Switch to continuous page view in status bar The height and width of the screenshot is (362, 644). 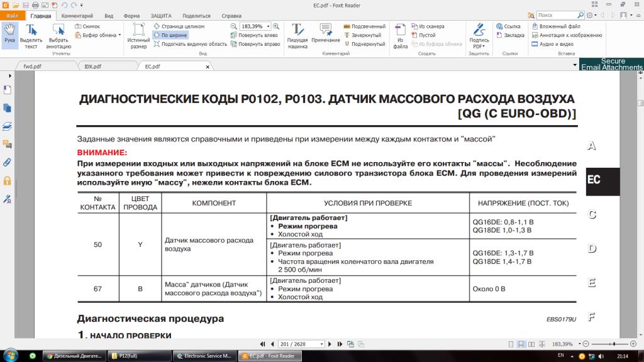(521, 344)
